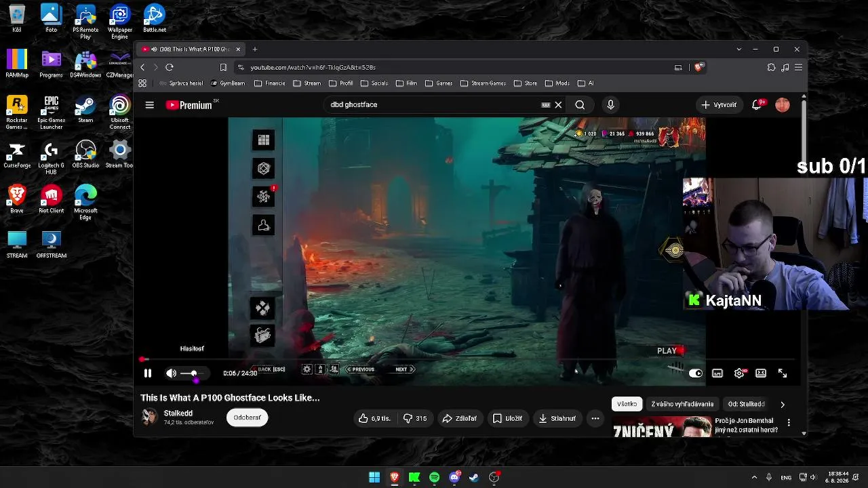Open the Games bookmarks folder
Viewport: 868px width, 488px height.
439,83
